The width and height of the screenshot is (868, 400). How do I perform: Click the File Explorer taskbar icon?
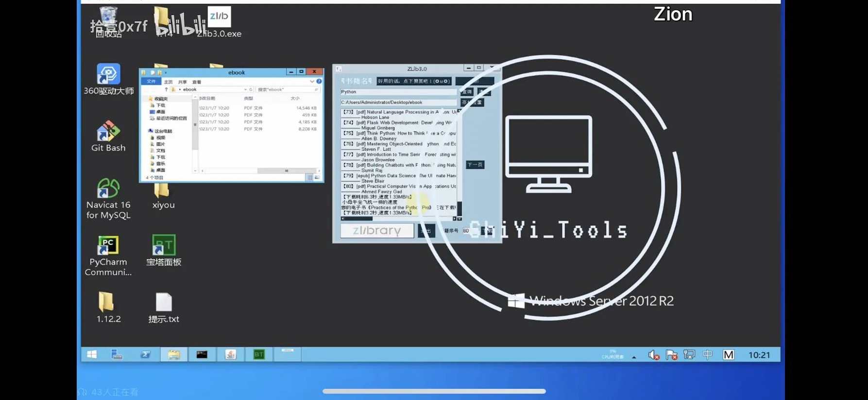(x=174, y=355)
